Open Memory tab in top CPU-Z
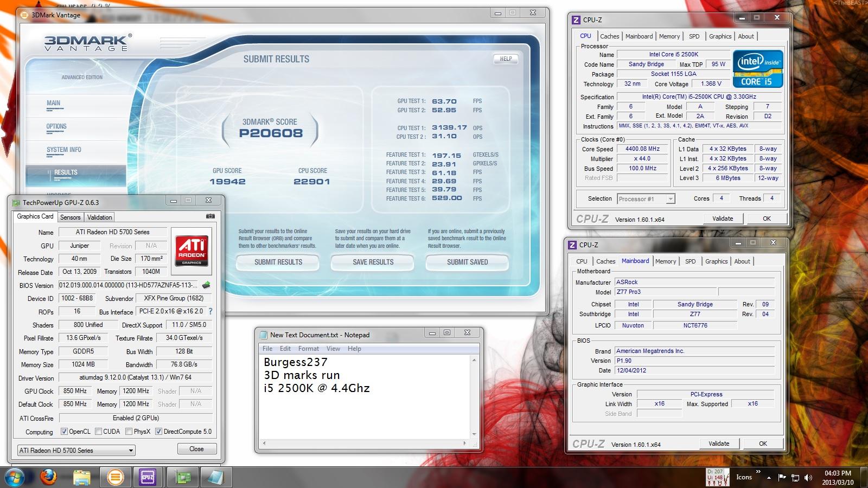The image size is (868, 488). click(x=669, y=36)
